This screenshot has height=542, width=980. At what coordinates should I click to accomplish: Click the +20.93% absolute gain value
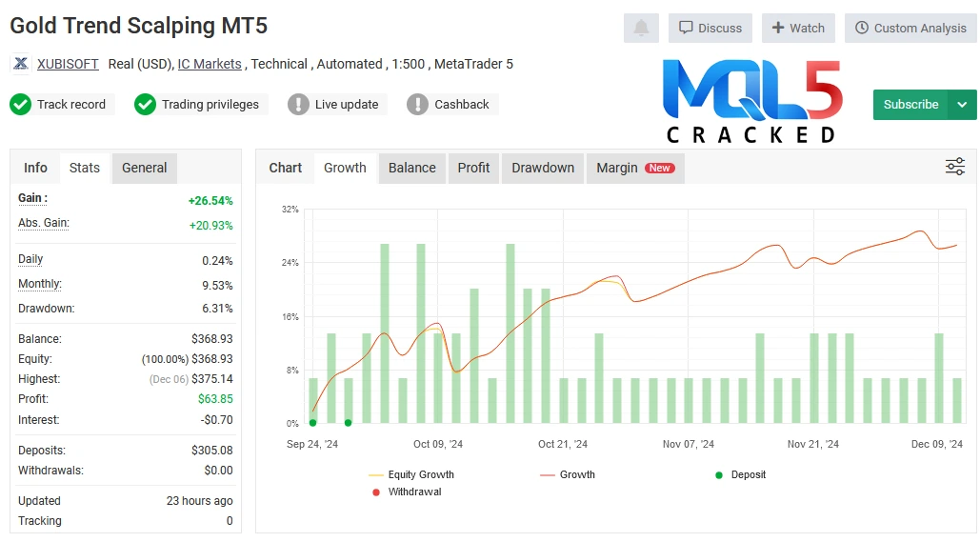tap(211, 225)
